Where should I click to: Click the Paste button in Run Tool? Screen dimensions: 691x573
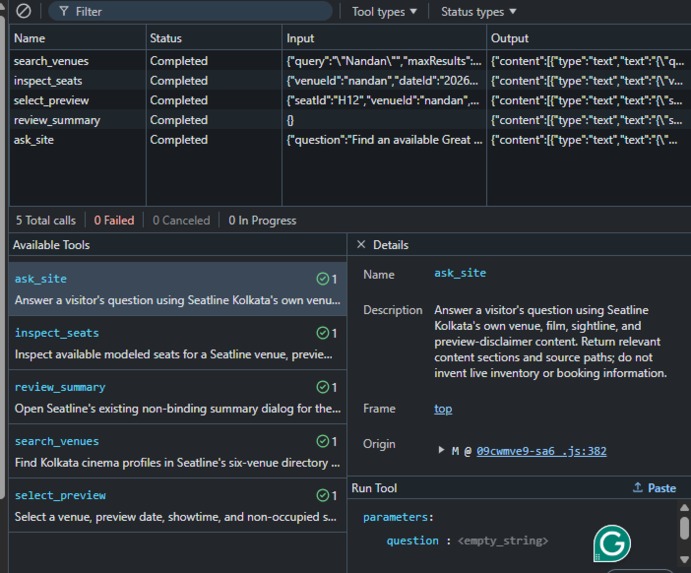(x=654, y=488)
